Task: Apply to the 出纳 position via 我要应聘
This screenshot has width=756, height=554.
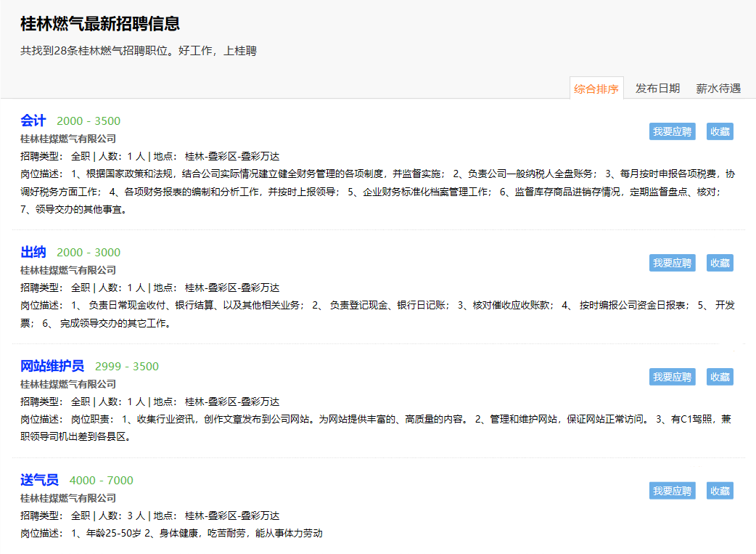Action: pos(672,263)
